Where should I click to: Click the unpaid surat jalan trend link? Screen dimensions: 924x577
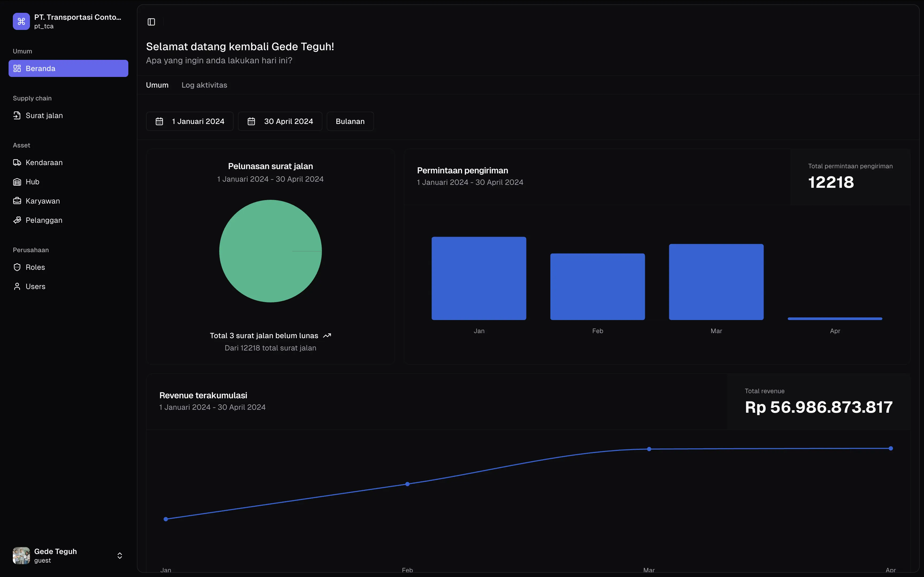point(270,336)
